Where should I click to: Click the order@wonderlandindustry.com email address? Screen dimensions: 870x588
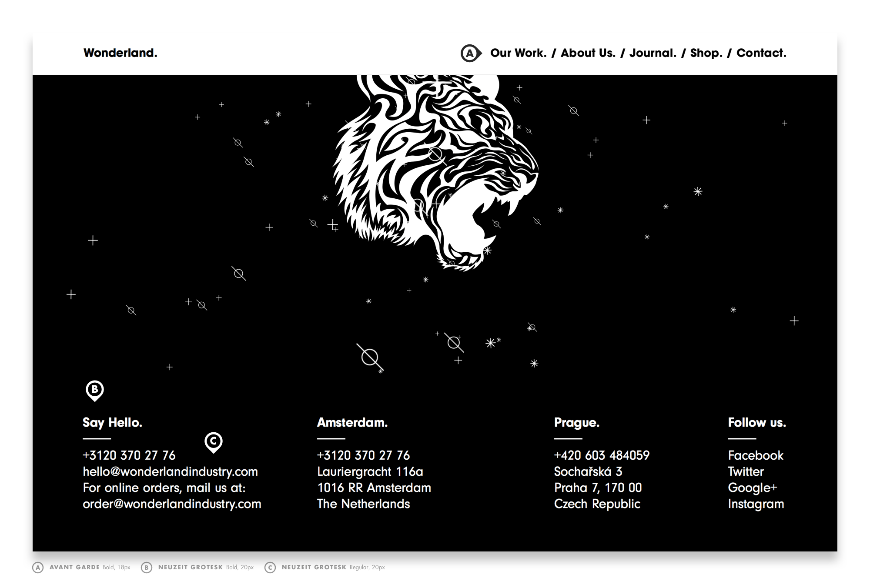172,504
